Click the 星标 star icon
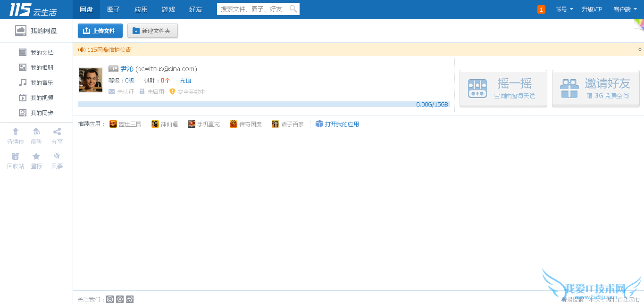Image resolution: width=644 pixels, height=304 pixels. pyautogui.click(x=36, y=160)
